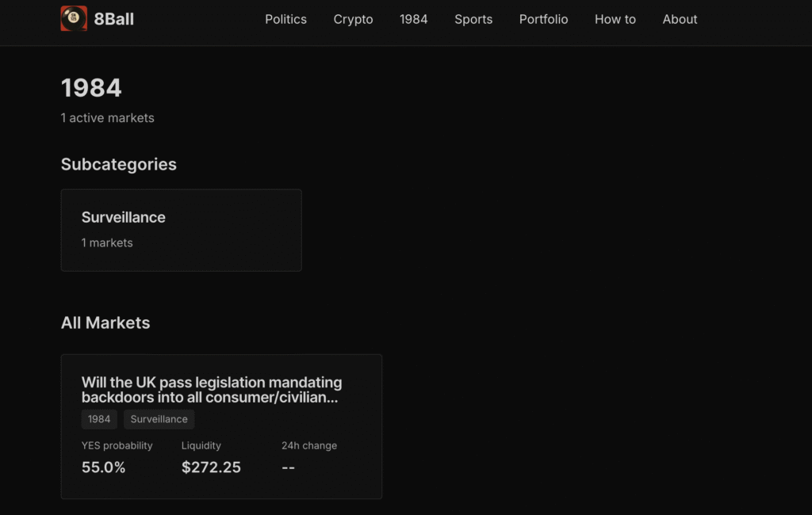This screenshot has height=515, width=812.
Task: Click the Subcategories section heading
Action: click(119, 164)
